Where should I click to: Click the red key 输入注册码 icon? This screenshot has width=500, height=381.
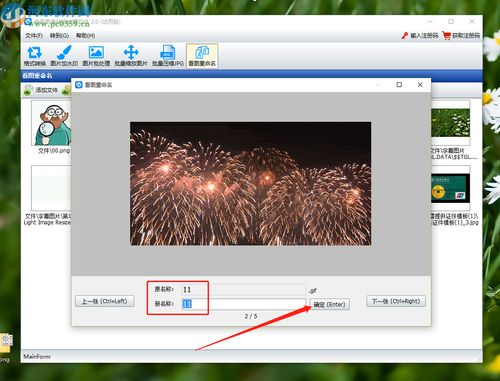point(405,35)
